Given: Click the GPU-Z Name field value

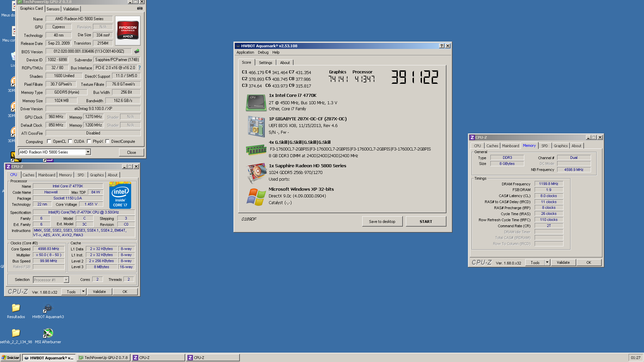Looking at the screenshot, I should [x=79, y=19].
